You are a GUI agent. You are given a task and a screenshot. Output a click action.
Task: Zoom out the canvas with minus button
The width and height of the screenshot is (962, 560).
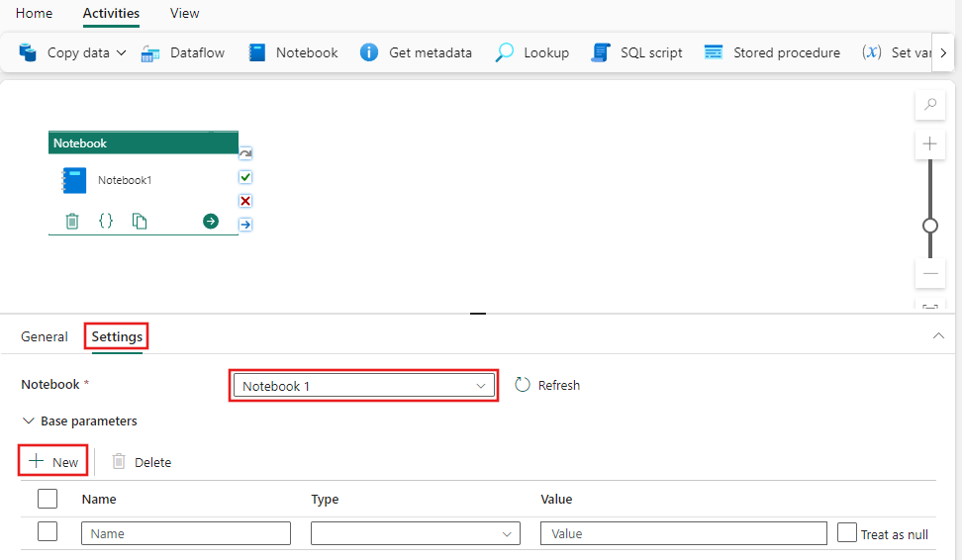point(930,273)
